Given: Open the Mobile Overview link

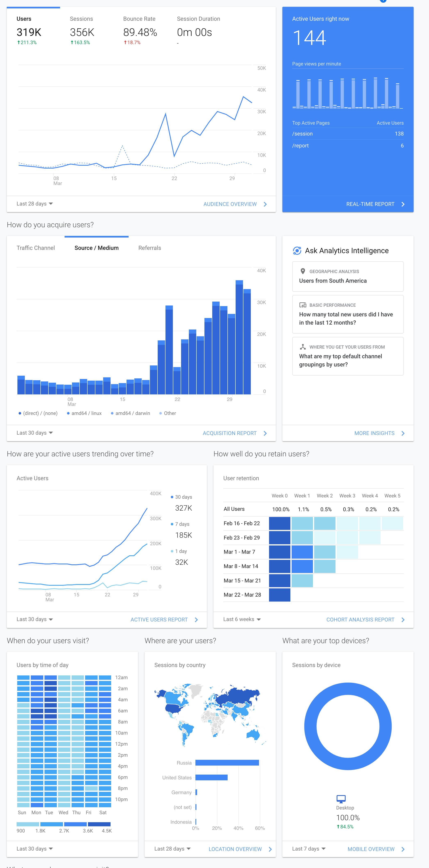Looking at the screenshot, I should (371, 849).
